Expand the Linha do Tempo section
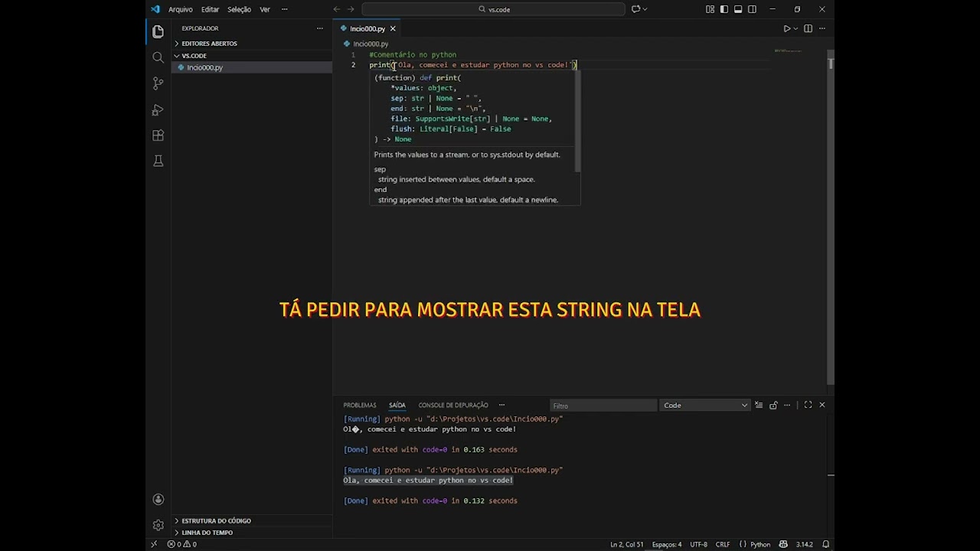This screenshot has width=980, height=551. [252, 532]
